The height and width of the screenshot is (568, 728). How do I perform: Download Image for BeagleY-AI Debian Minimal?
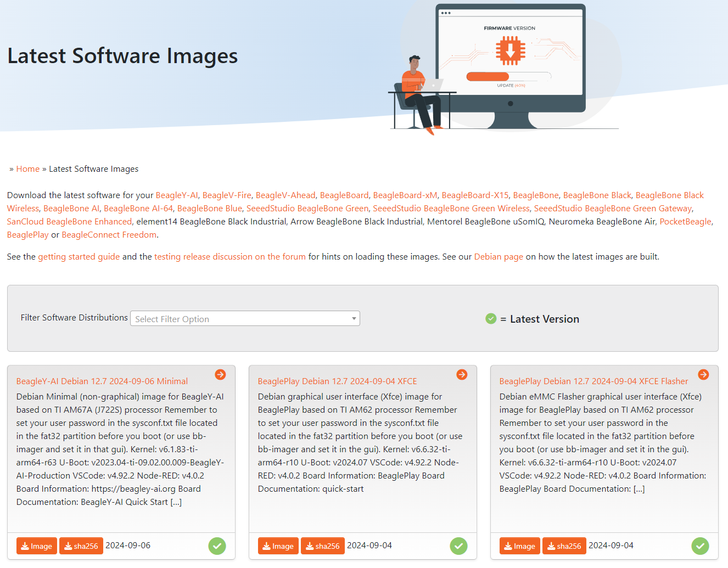pyautogui.click(x=37, y=546)
